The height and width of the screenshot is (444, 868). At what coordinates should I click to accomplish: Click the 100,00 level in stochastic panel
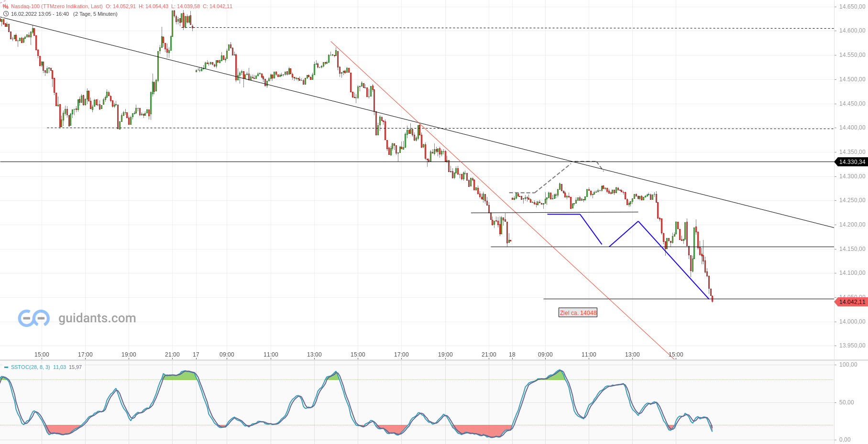(x=848, y=364)
